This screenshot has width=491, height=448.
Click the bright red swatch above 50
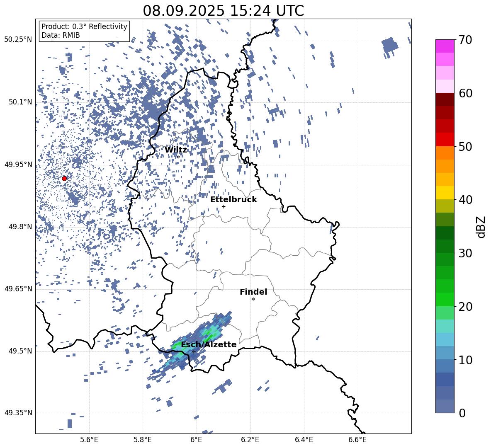pyautogui.click(x=445, y=140)
